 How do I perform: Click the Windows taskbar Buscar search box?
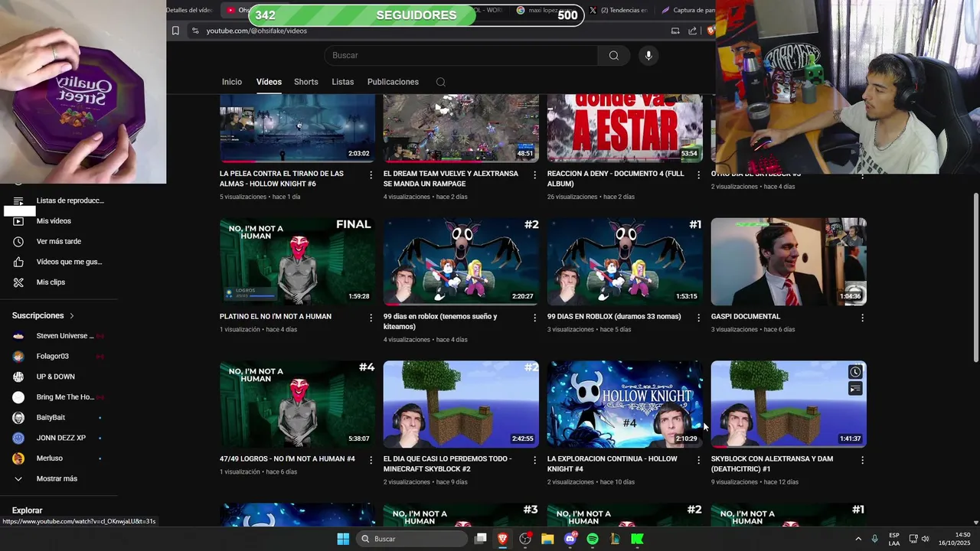(x=412, y=539)
